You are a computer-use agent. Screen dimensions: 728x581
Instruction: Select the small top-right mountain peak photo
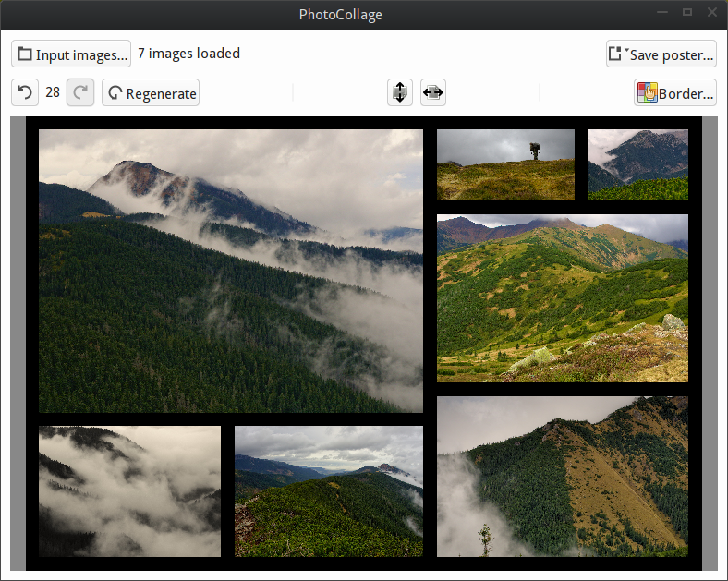tap(638, 164)
